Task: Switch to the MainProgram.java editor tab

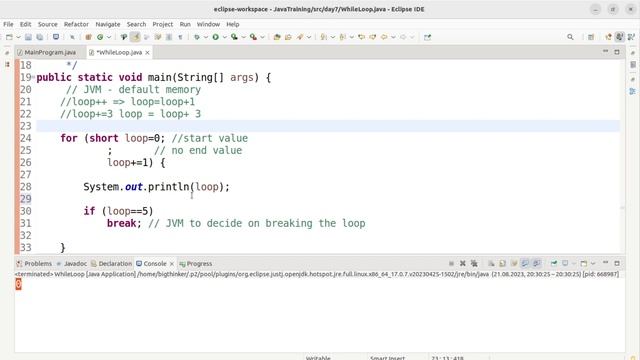Action: click(50, 52)
